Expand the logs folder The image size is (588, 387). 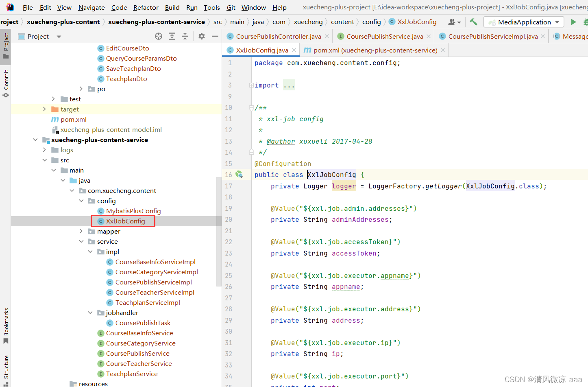click(44, 150)
